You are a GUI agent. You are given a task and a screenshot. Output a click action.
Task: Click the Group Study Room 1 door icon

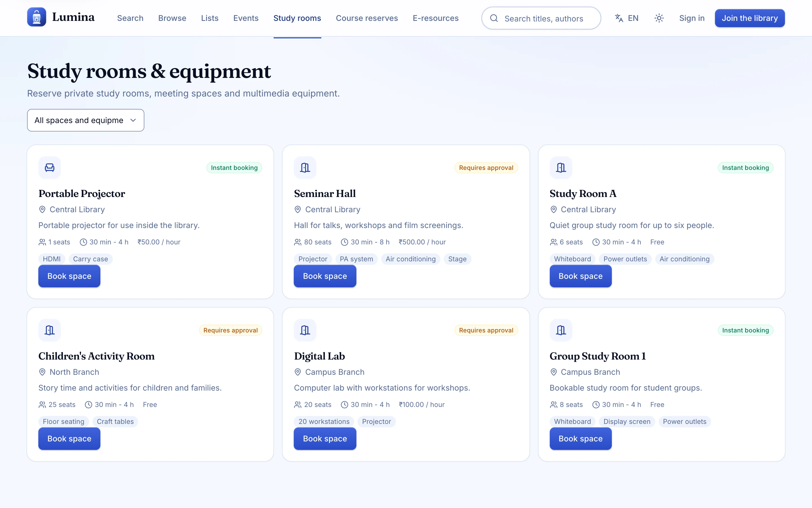coord(561,330)
